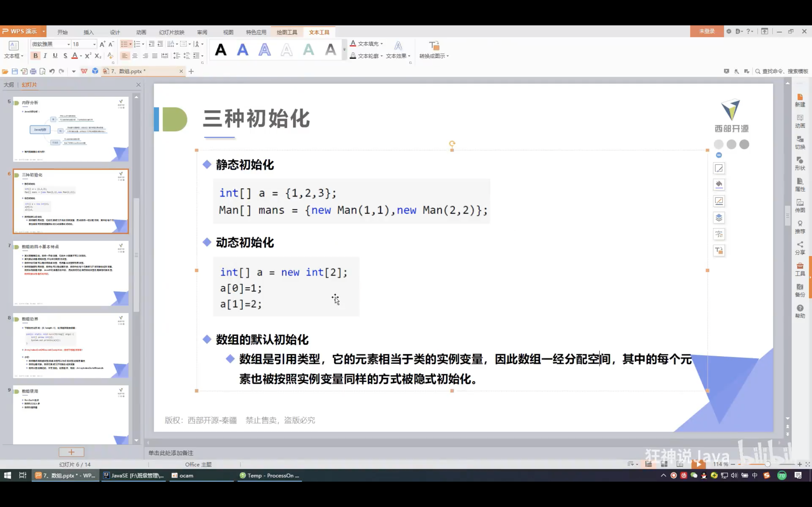The height and width of the screenshot is (507, 812).
Task: Click the layers icon beside slide
Action: [719, 218]
